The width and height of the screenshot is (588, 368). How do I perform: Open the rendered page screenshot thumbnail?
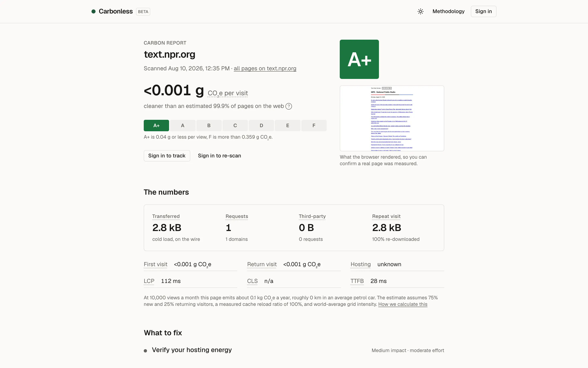coord(392,118)
